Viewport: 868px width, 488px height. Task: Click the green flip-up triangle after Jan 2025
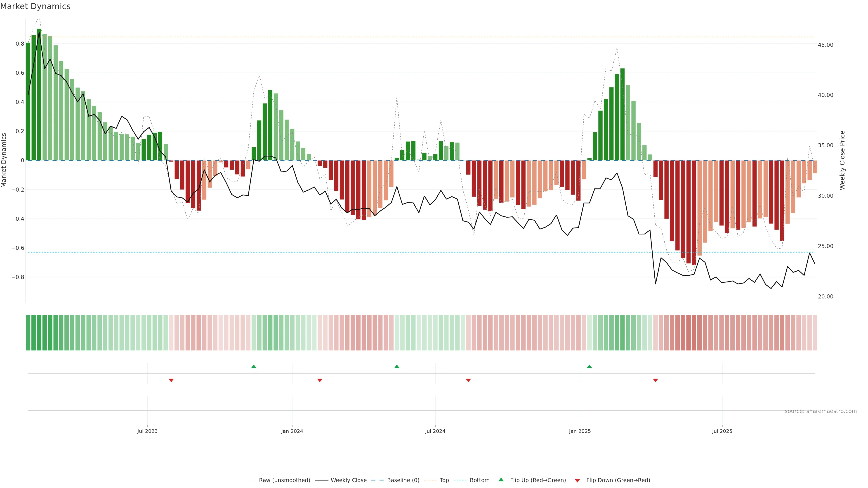(589, 366)
